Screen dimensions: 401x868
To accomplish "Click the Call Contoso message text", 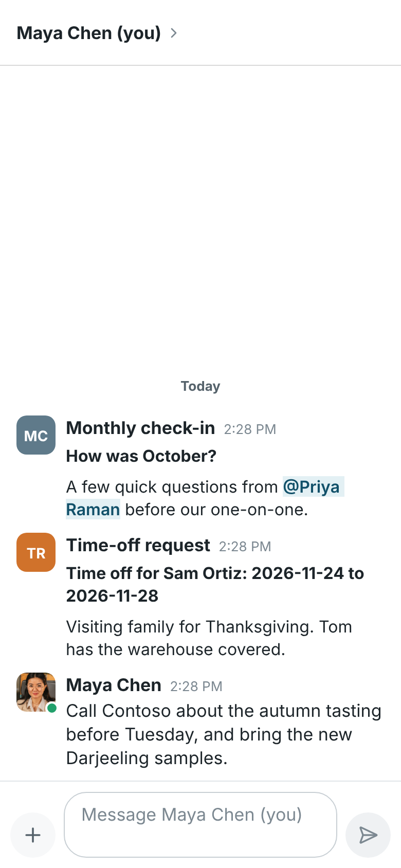I will (224, 734).
